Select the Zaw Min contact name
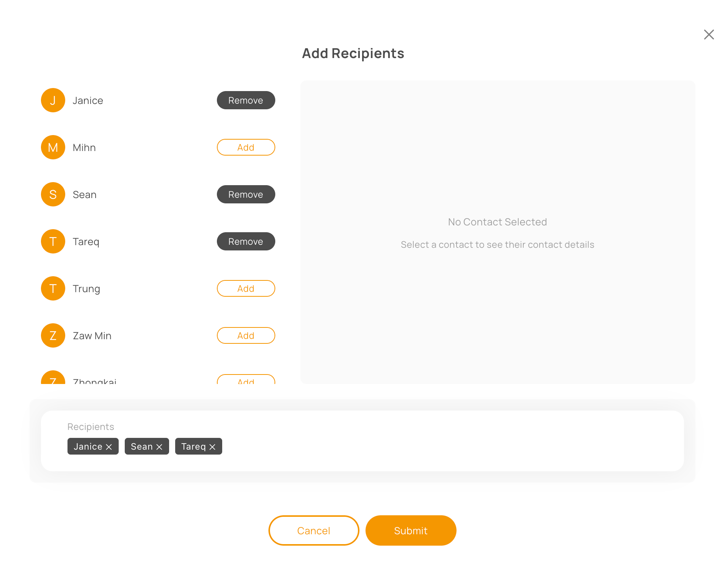This screenshot has width=728, height=587. (x=92, y=336)
